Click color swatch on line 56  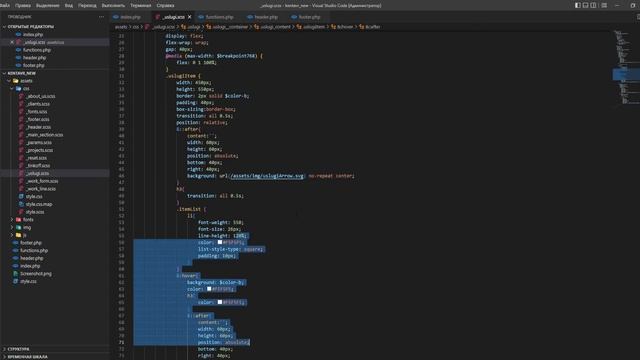point(220,242)
